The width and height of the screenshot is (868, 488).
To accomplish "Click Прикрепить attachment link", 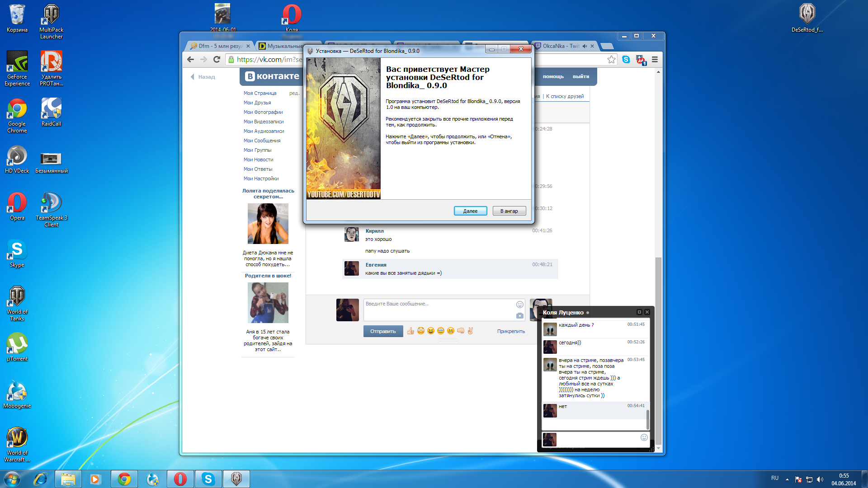I will tap(511, 331).
